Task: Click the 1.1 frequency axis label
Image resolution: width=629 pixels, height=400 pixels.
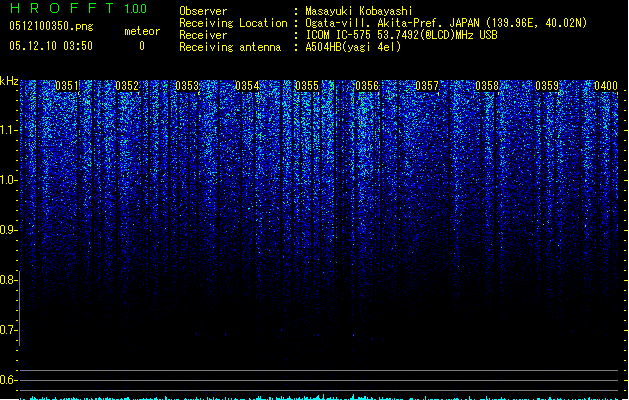Action: click(x=8, y=130)
